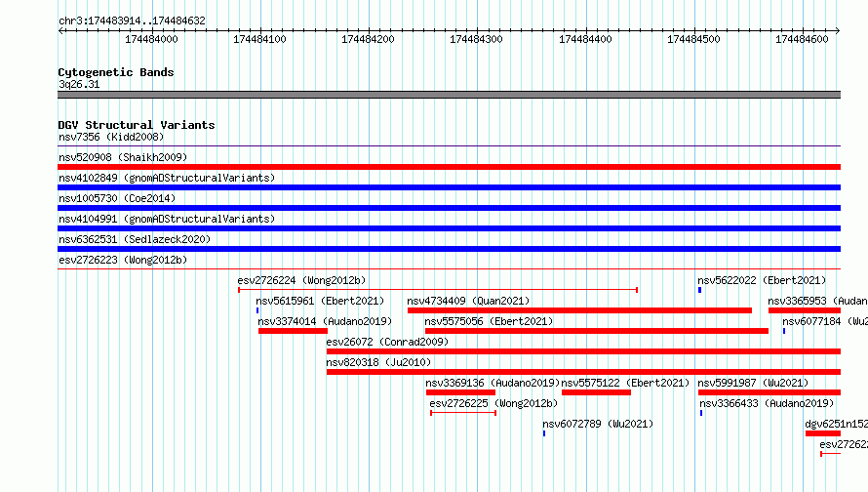Open the nsv6077184 variant label
Image resolution: width=868 pixels, height=492 pixels.
coord(825,321)
